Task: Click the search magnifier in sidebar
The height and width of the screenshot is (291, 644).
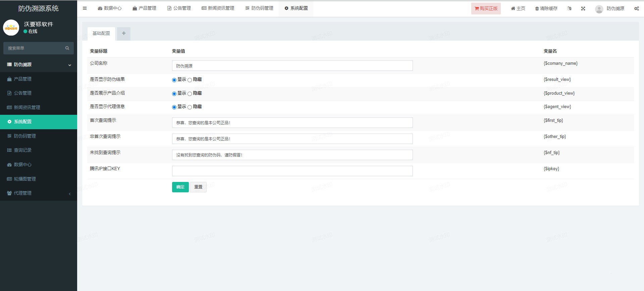Action: [67, 48]
